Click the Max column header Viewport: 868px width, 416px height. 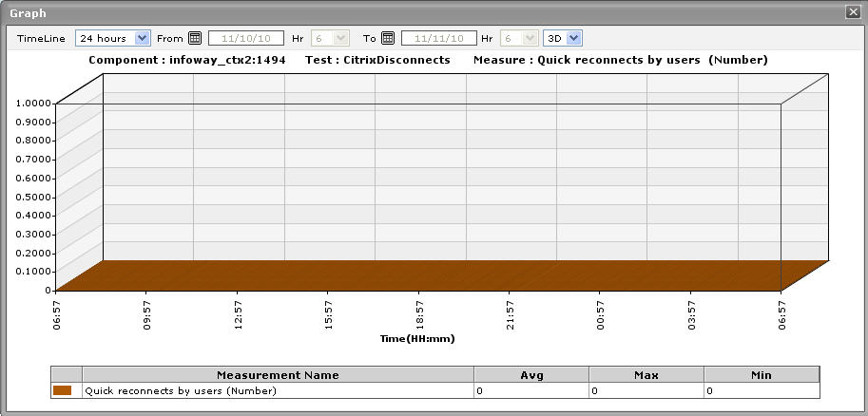[x=646, y=374]
